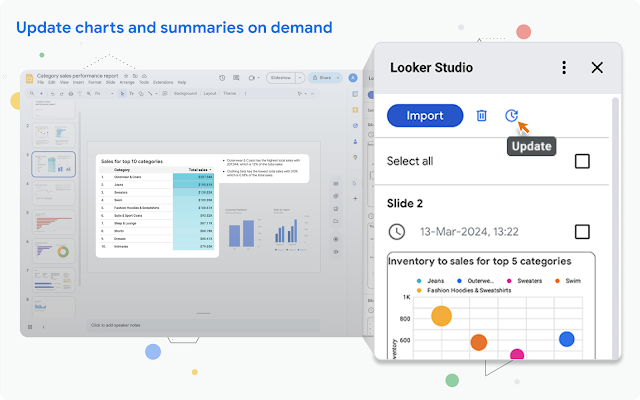Click the Redo toolbar icon

[62, 93]
